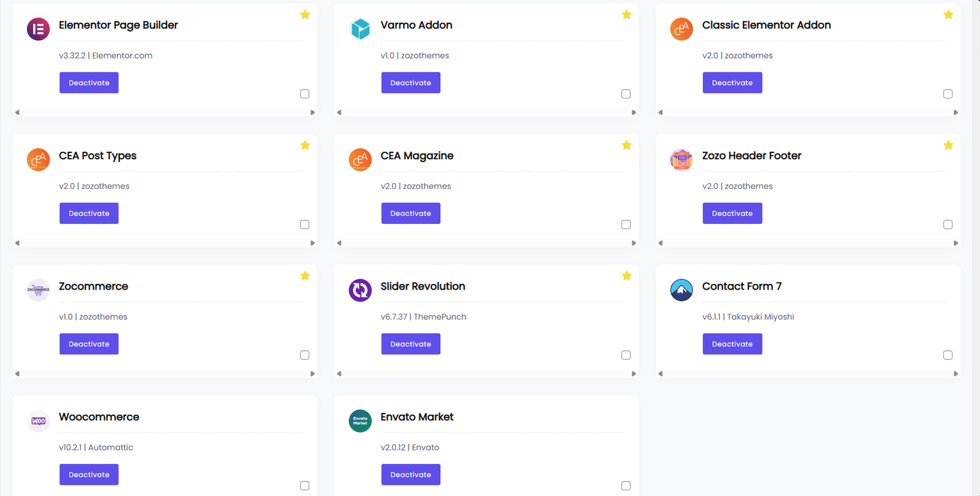Screen dimensions: 980x496
Task: Deactivate the Classic Elementor Addon plugin
Action: tap(732, 83)
